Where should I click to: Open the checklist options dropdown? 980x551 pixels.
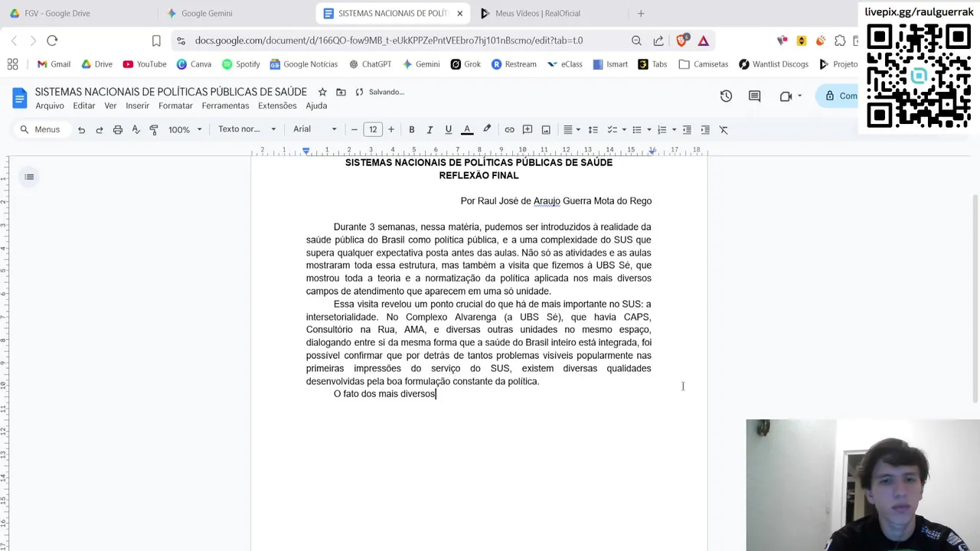[x=616, y=130]
